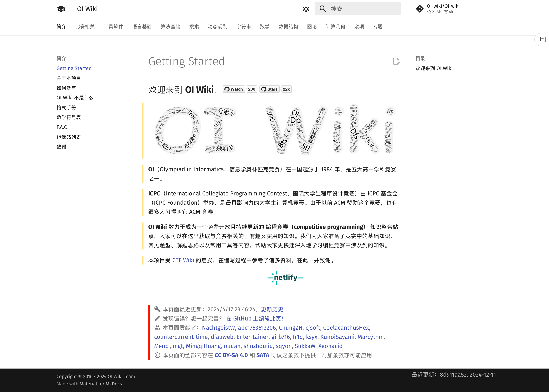Click the GitHub Stars button
This screenshot has width=549, height=392.
[270, 89]
